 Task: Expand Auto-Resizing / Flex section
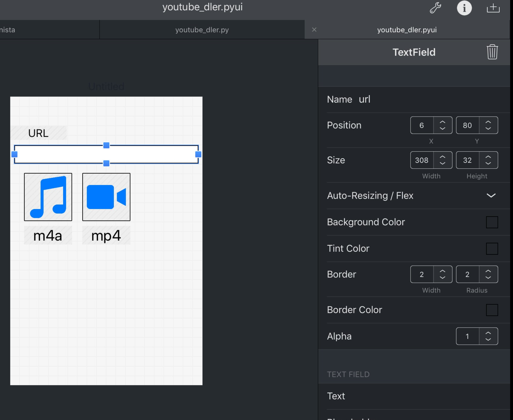coord(491,196)
